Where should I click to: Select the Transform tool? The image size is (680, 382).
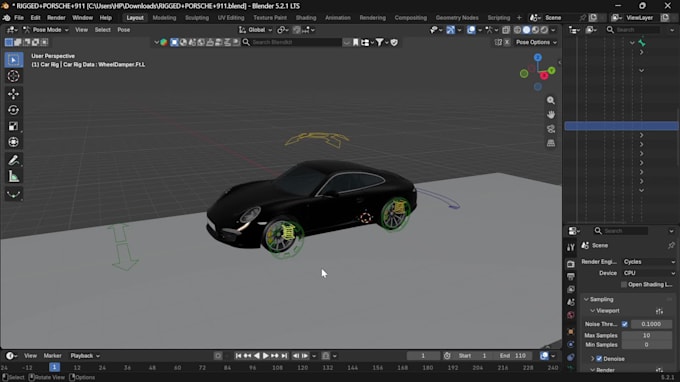point(13,142)
